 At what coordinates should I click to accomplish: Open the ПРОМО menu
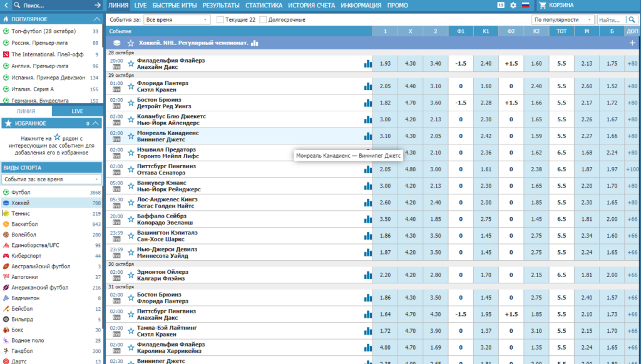click(397, 5)
